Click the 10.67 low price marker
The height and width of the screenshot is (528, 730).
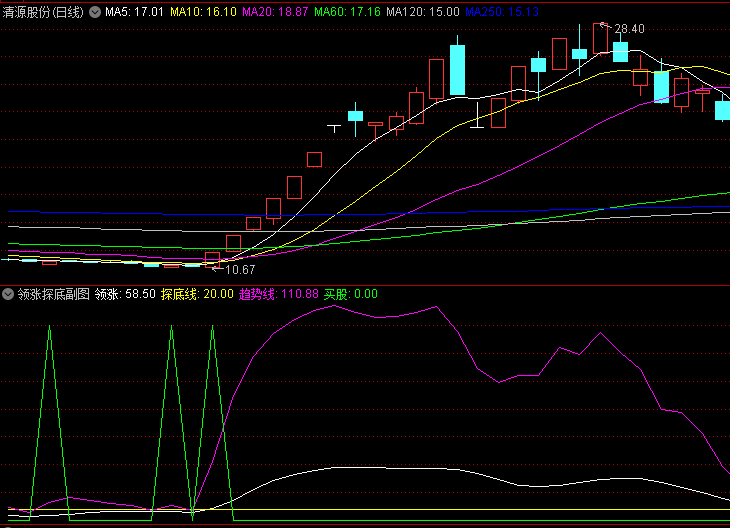coord(240,270)
